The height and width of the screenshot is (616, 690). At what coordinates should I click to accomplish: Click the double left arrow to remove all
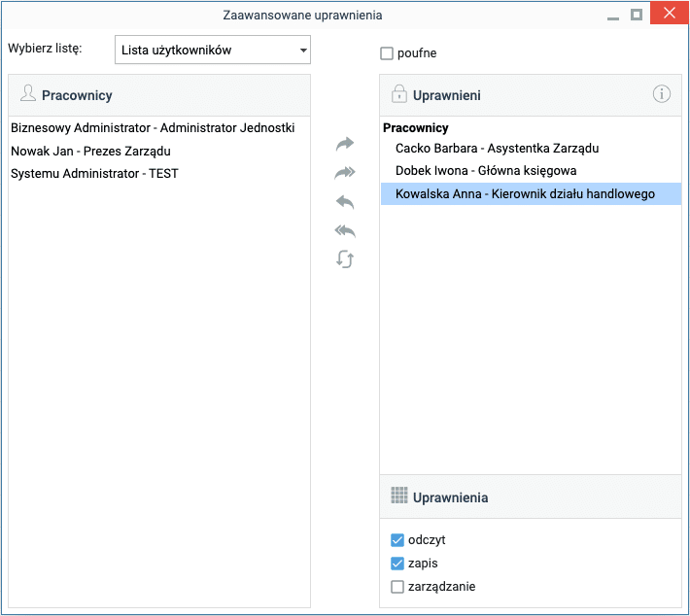pyautogui.click(x=345, y=230)
